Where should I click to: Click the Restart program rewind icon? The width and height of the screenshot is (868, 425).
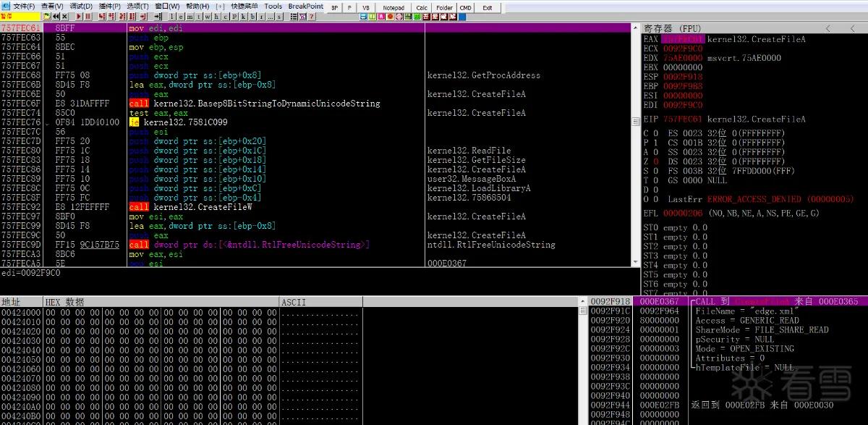click(x=56, y=16)
